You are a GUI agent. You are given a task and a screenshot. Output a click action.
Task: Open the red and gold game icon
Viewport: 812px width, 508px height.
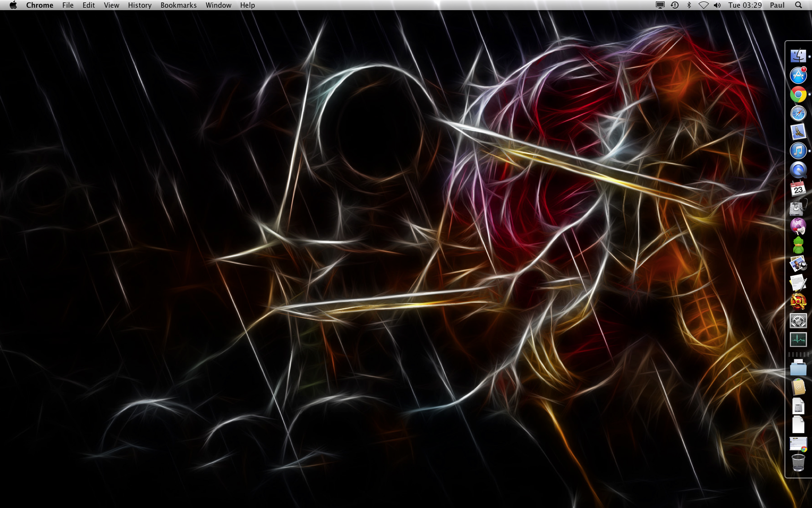[x=798, y=302]
